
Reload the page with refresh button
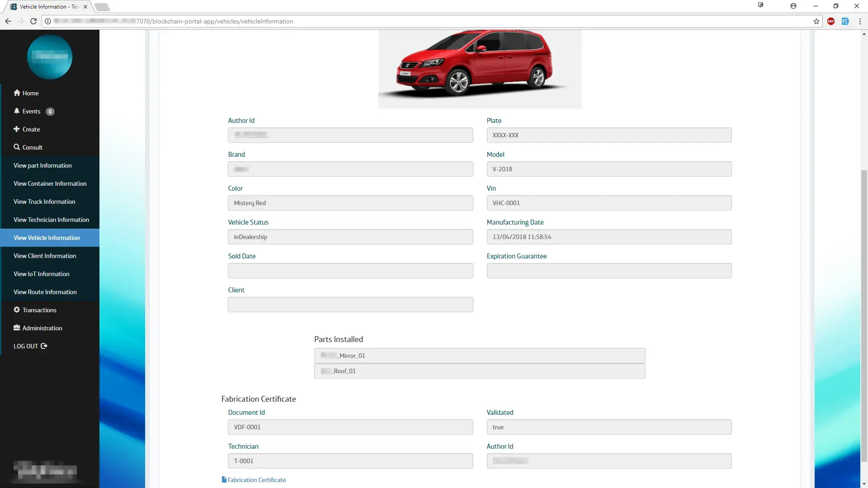33,21
